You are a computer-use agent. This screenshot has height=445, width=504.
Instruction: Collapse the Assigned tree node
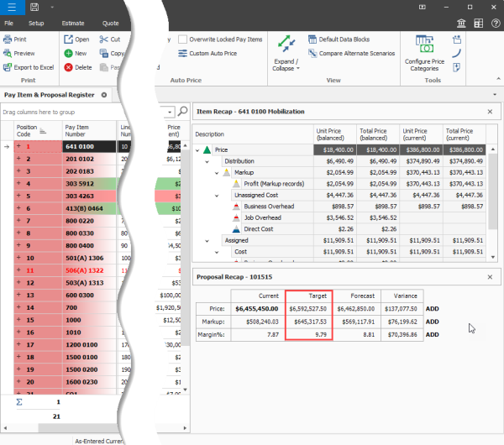(207, 241)
